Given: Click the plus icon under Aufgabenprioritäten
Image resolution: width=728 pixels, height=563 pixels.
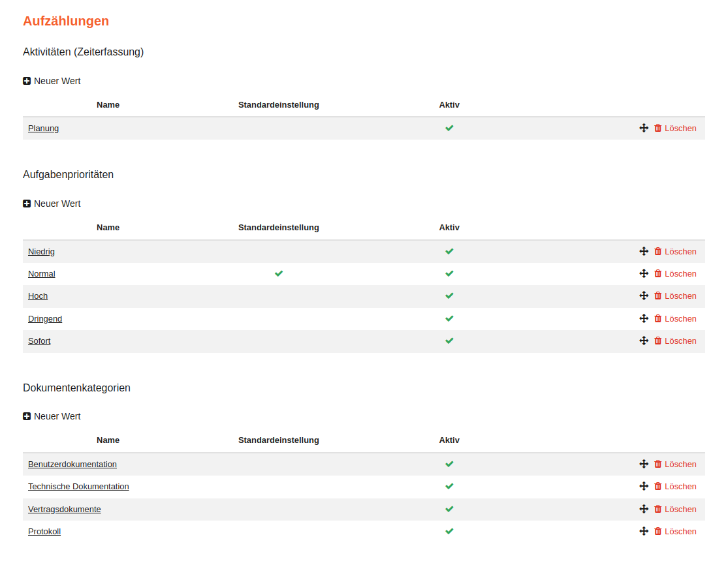Looking at the screenshot, I should pos(27,204).
